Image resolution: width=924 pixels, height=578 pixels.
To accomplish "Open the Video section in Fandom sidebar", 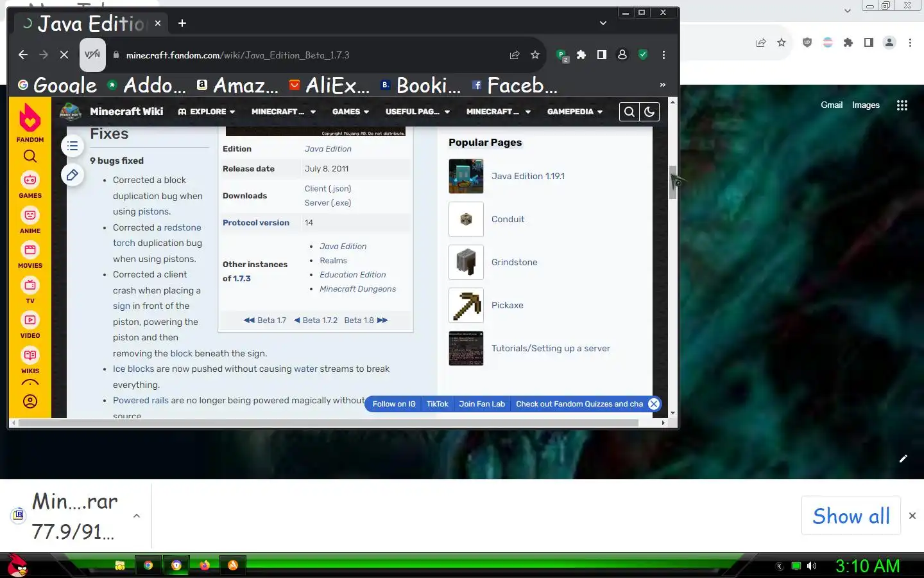I will click(x=30, y=325).
